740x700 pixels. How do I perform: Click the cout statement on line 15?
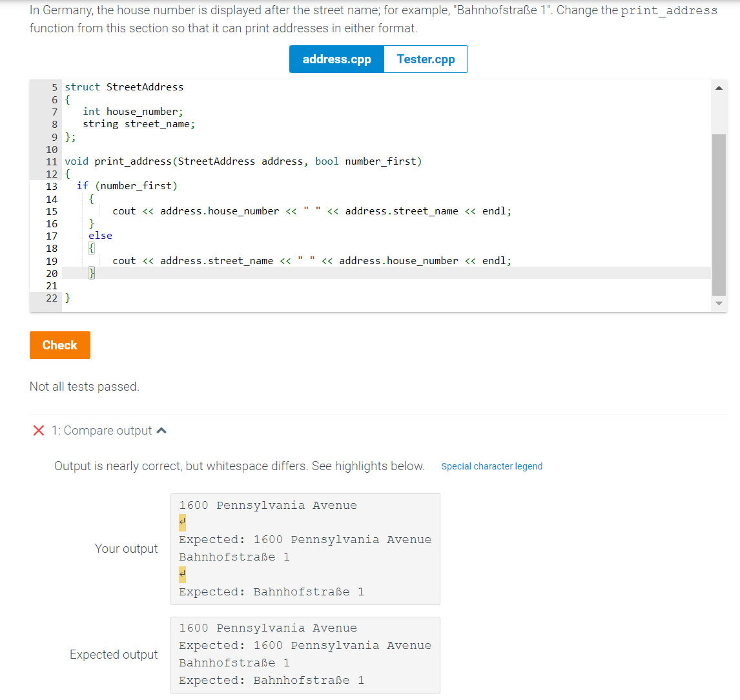[310, 211]
